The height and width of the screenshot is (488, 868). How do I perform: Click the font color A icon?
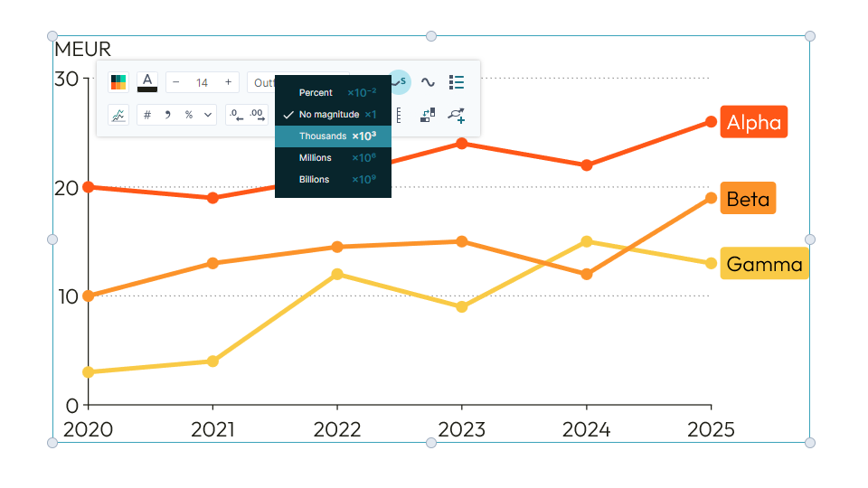click(147, 82)
